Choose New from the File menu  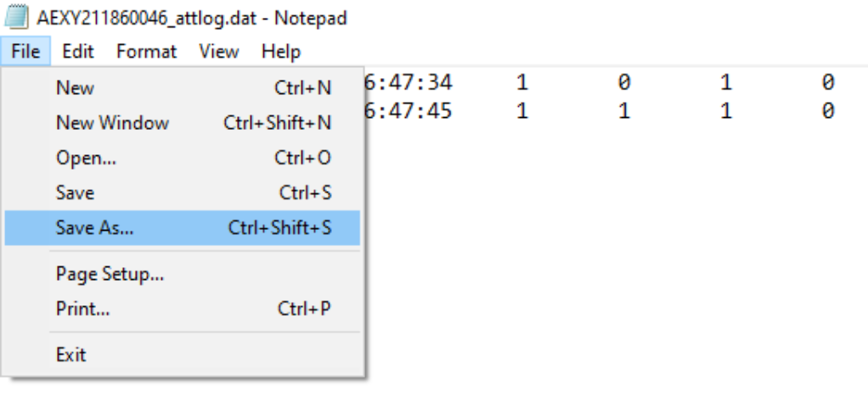coord(75,88)
